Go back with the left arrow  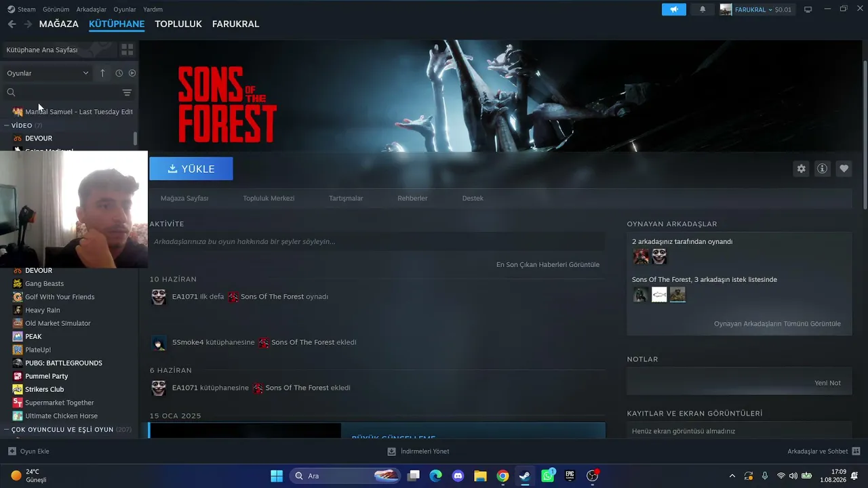(x=12, y=24)
